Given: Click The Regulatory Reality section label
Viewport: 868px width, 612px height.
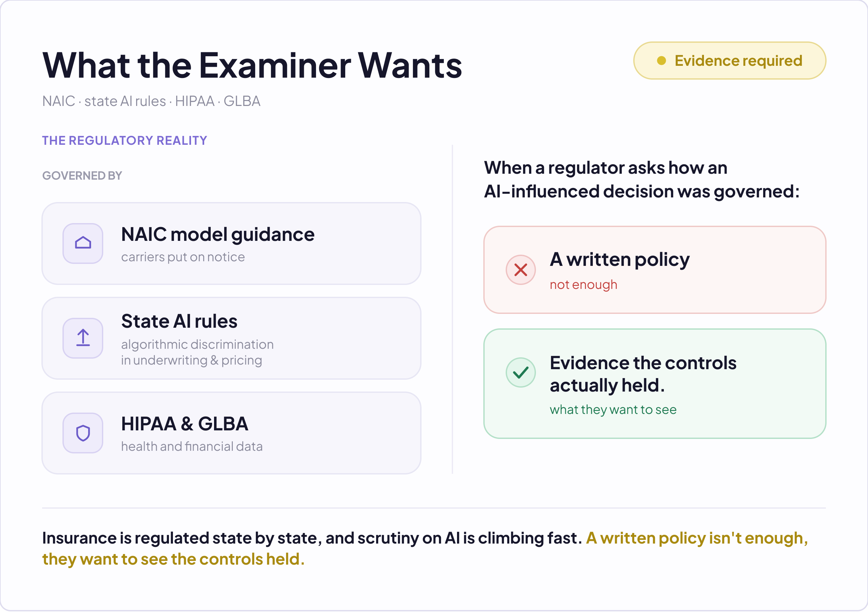Looking at the screenshot, I should point(124,140).
